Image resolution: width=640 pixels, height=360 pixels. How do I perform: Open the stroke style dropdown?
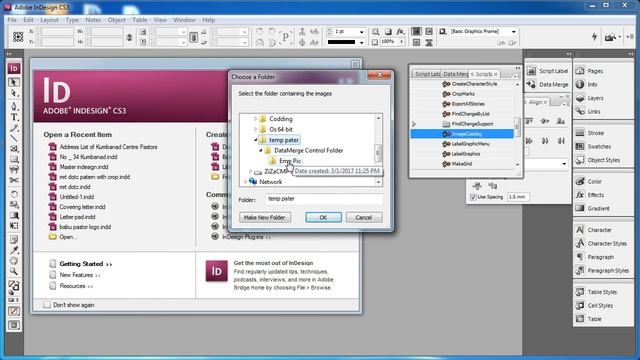pos(361,42)
